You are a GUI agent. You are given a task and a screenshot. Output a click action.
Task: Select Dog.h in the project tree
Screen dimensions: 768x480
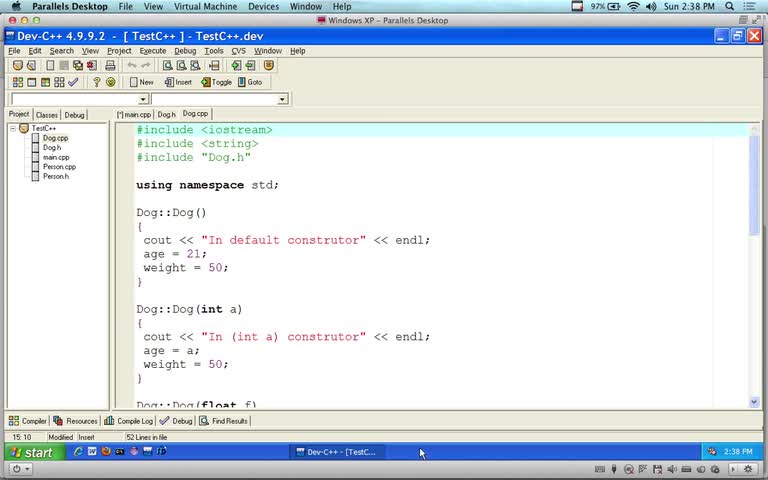[x=52, y=147]
